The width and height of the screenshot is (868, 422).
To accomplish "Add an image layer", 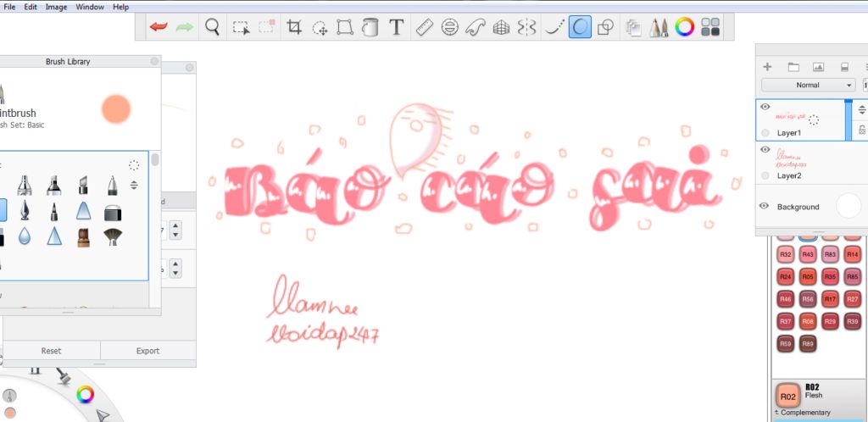I will (819, 67).
